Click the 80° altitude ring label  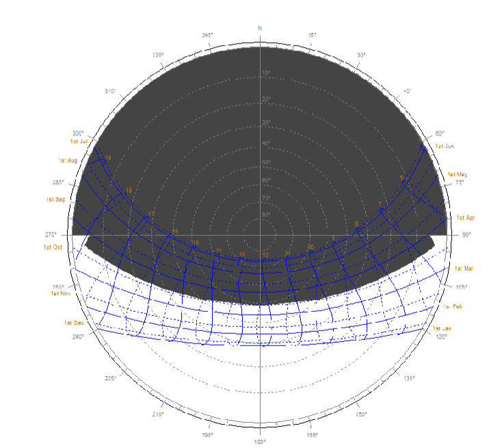[267, 215]
